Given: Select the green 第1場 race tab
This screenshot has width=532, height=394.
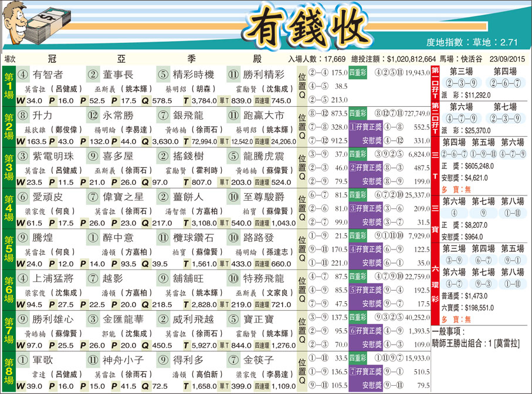Looking at the screenshot, I should point(9,86).
